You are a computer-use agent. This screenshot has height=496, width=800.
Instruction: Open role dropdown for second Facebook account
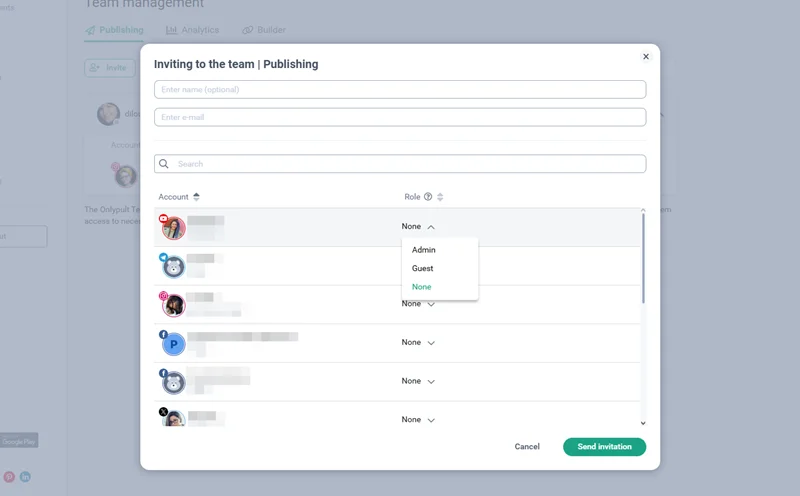419,381
